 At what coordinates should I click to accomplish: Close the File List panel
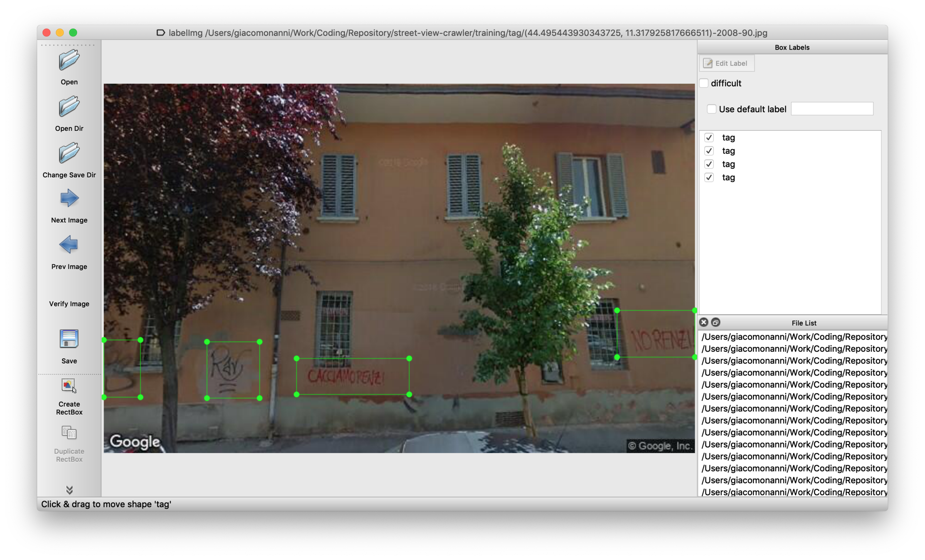704,322
